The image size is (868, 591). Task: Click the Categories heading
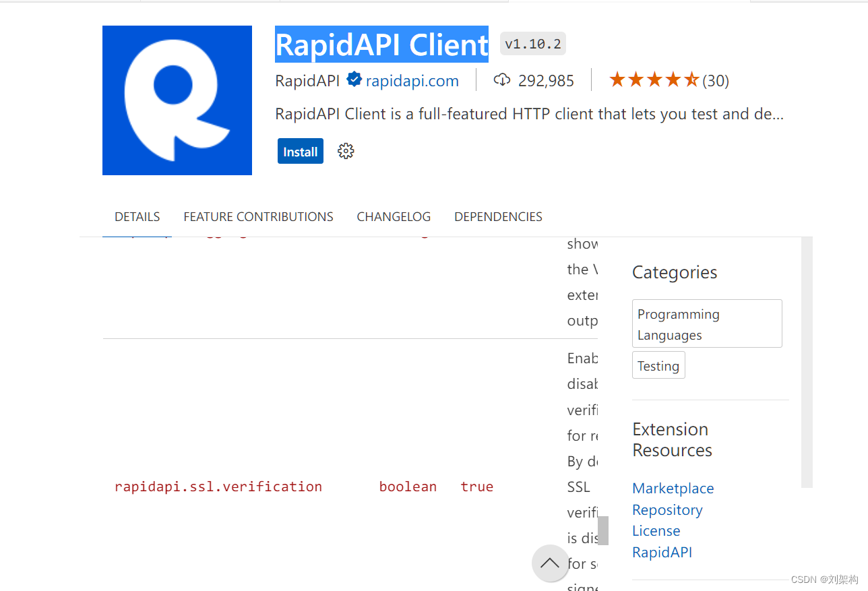click(x=675, y=272)
